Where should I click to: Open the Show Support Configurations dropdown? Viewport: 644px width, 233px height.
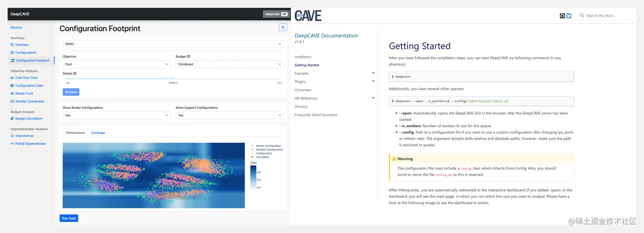[x=230, y=115]
